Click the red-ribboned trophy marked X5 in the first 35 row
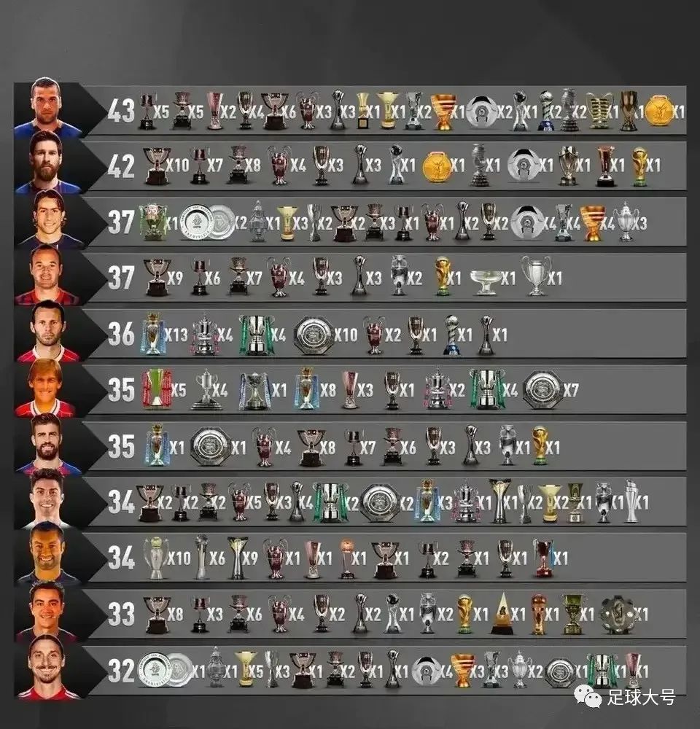This screenshot has width=700, height=729. (x=155, y=389)
